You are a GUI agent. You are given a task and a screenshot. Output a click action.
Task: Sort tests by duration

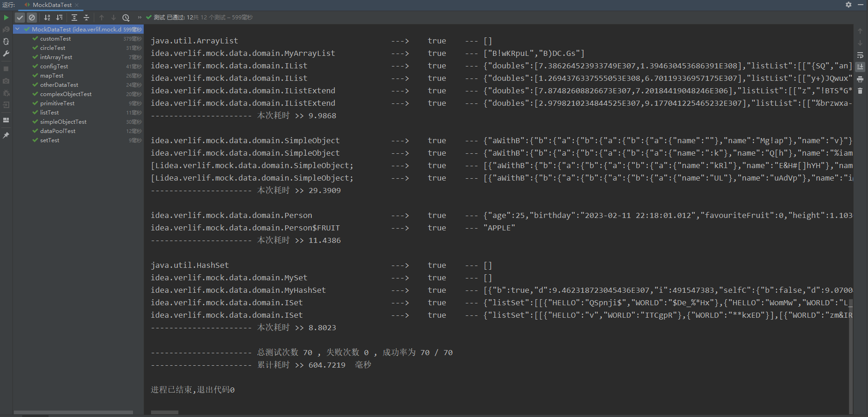pyautogui.click(x=59, y=18)
